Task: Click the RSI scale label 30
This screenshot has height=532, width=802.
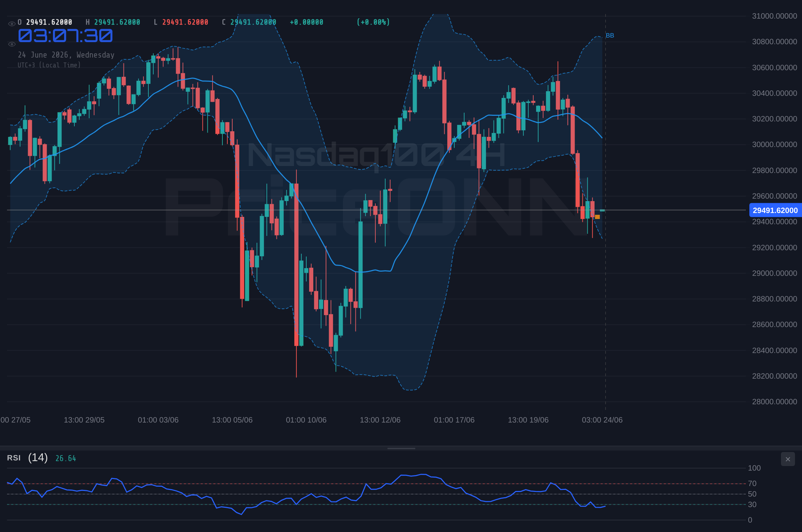Action: 752,505
